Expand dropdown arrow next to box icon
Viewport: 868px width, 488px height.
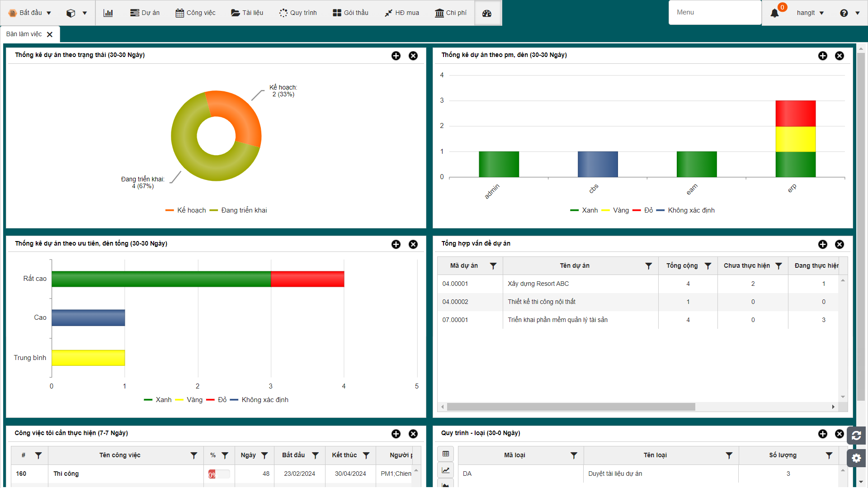coord(85,13)
